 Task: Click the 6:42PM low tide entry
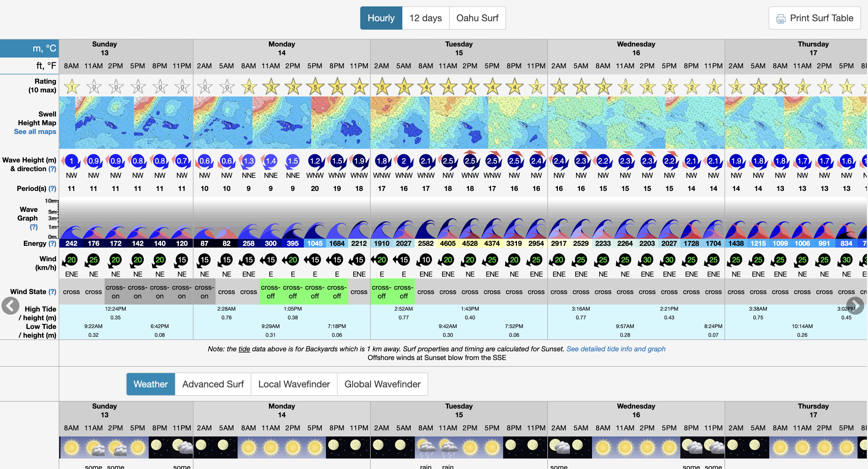point(160,326)
